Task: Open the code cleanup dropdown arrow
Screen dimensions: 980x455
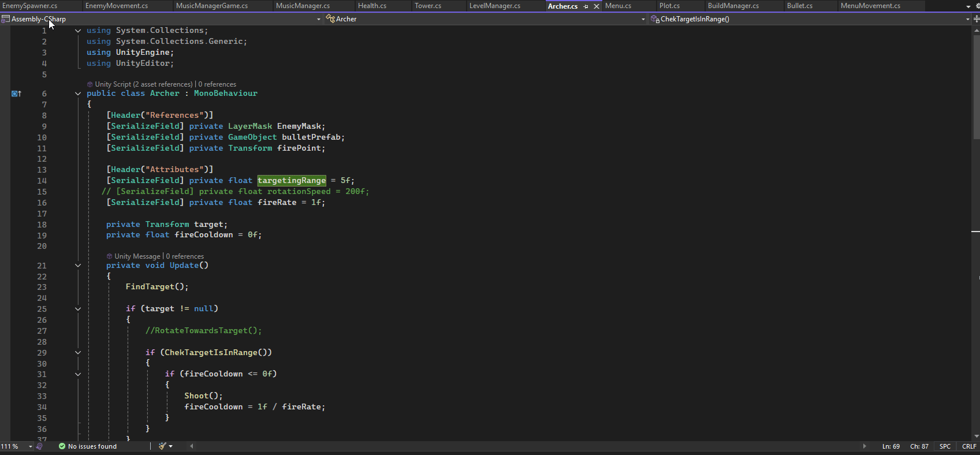Action: click(171, 446)
